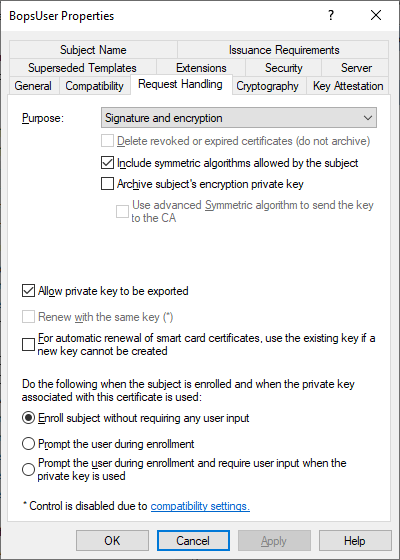Click the question mark help icon

pyautogui.click(x=331, y=15)
